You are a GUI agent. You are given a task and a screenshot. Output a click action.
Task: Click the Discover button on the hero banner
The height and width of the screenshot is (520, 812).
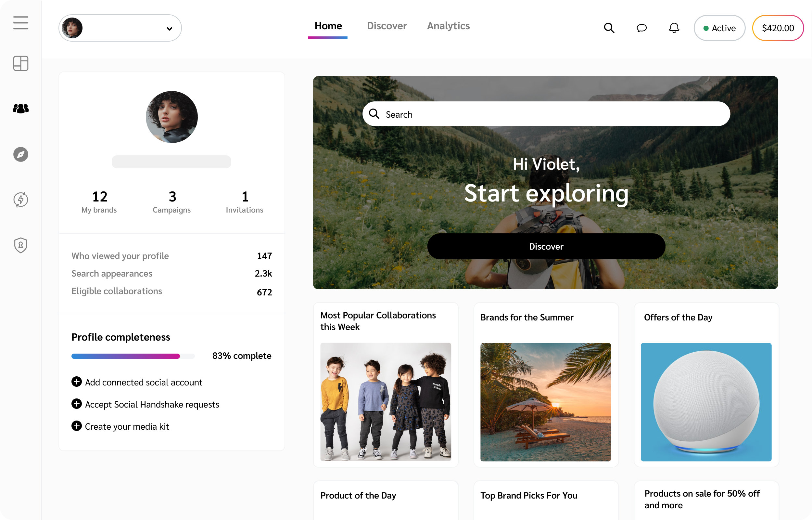point(545,246)
